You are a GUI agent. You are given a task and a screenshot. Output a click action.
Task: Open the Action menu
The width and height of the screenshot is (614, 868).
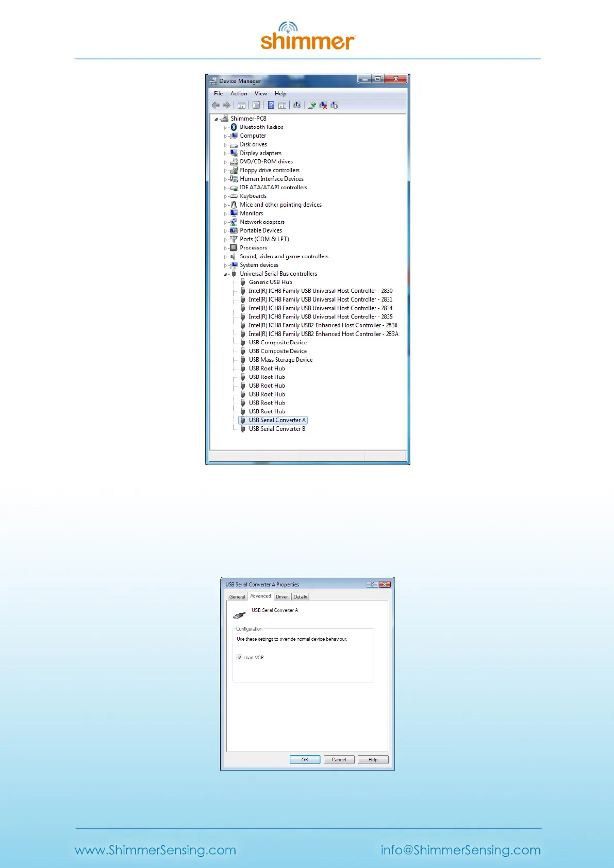(x=239, y=93)
